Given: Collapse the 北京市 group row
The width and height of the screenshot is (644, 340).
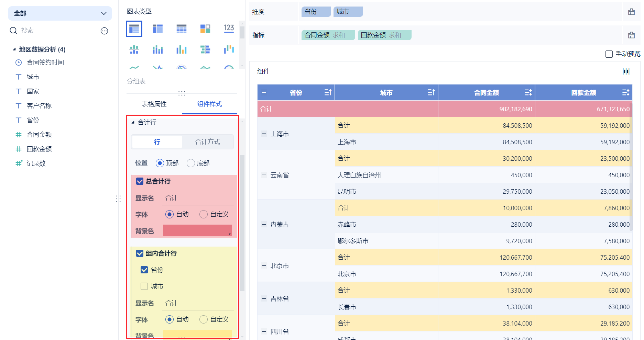Looking at the screenshot, I should (264, 265).
